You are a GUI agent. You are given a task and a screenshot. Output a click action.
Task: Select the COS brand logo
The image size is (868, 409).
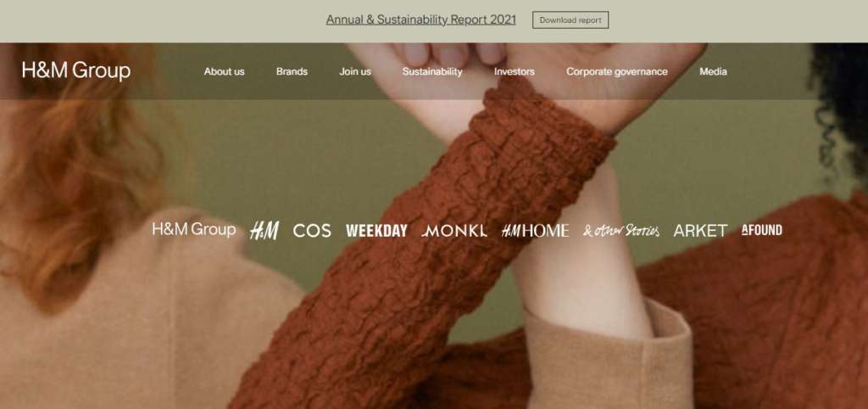coord(312,231)
